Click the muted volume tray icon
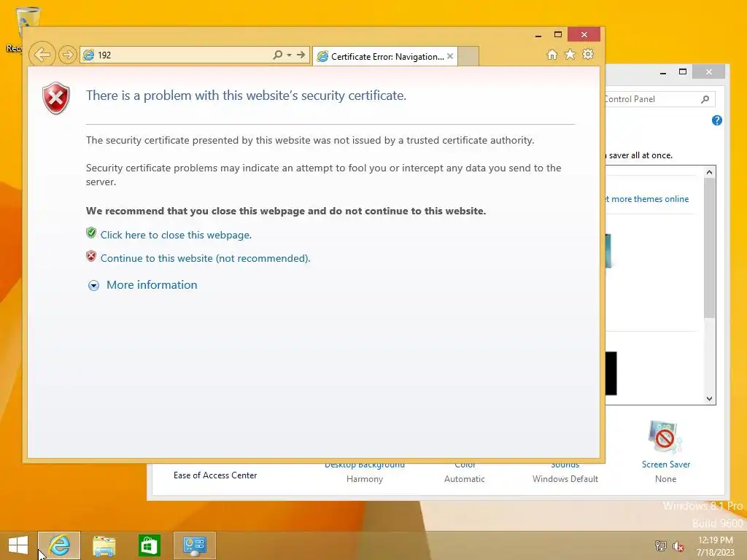The width and height of the screenshot is (747, 560). point(678,546)
